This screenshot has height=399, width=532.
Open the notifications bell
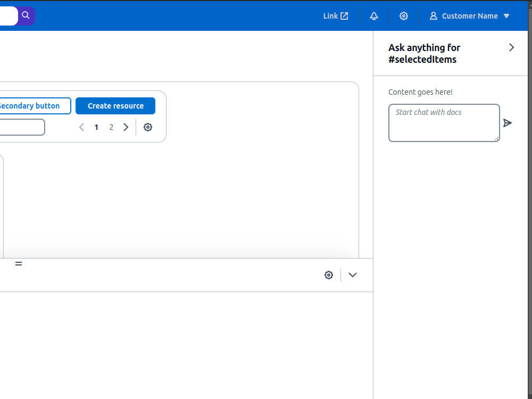[x=373, y=16]
